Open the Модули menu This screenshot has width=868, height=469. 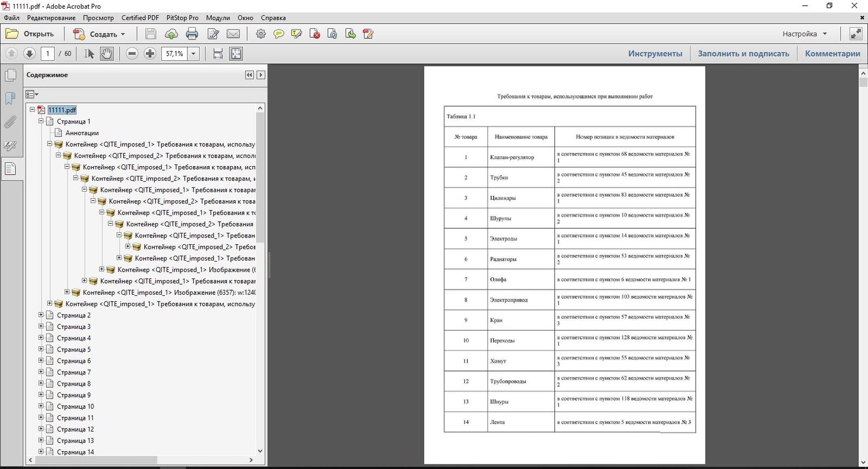coord(218,18)
